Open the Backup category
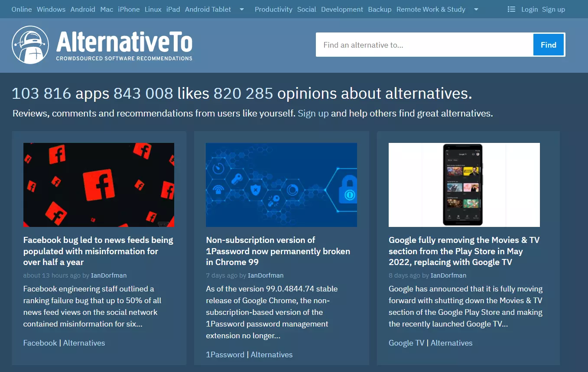The width and height of the screenshot is (588, 372). [380, 9]
